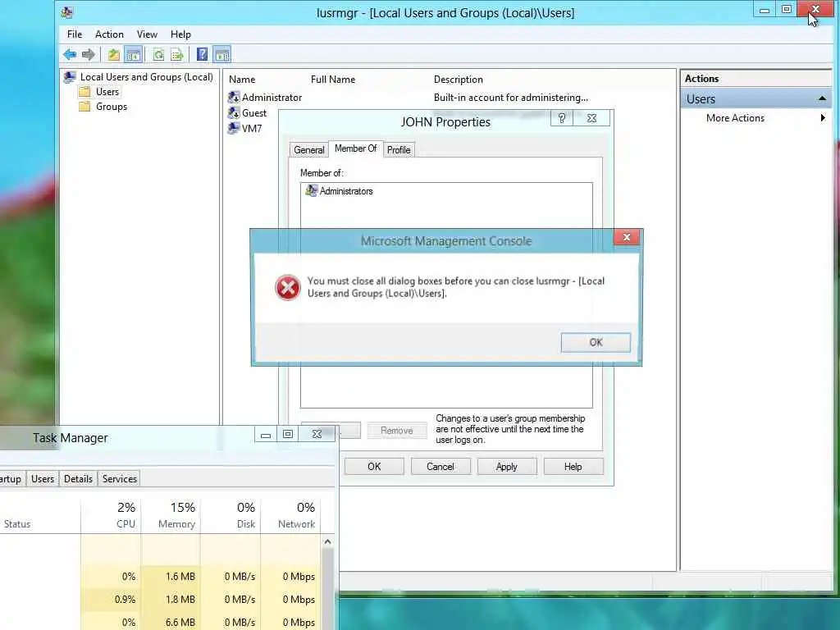The image size is (840, 630).
Task: Open the Details tab in Task Manager
Action: coord(78,479)
